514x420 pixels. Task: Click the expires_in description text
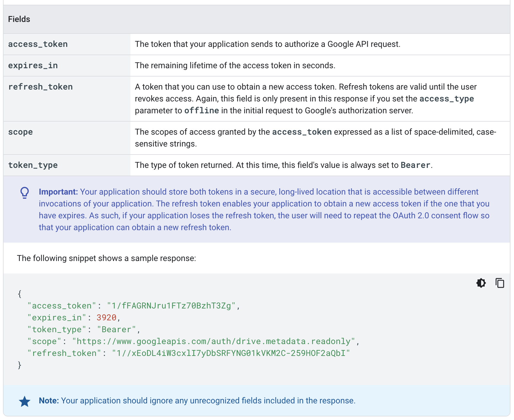[235, 66]
